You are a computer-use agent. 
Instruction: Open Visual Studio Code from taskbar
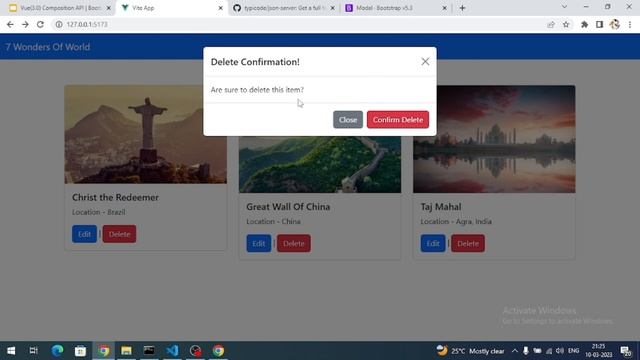172,351
